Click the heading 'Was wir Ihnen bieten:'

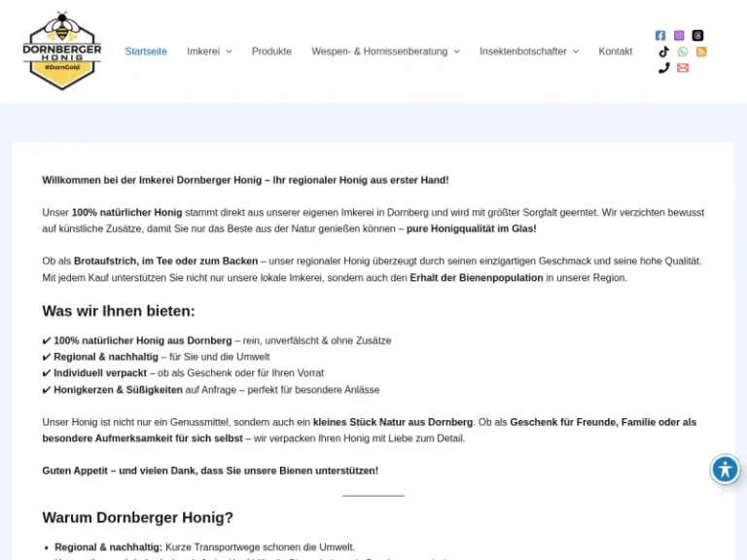click(x=119, y=311)
